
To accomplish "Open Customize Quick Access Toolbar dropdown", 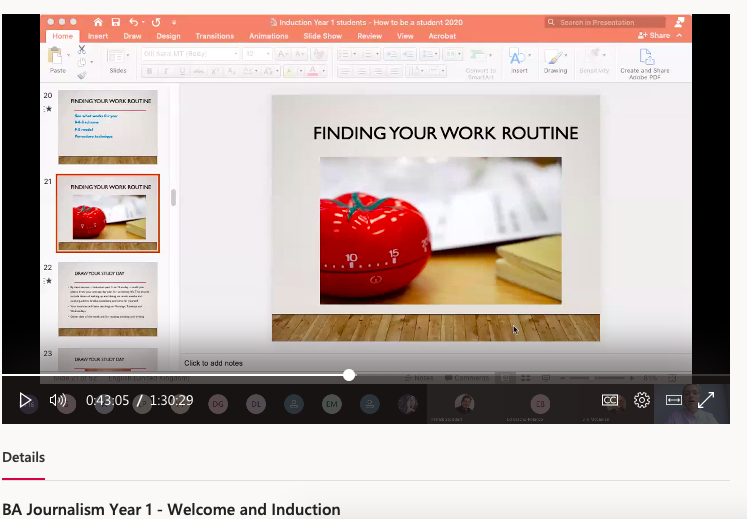I will point(174,22).
